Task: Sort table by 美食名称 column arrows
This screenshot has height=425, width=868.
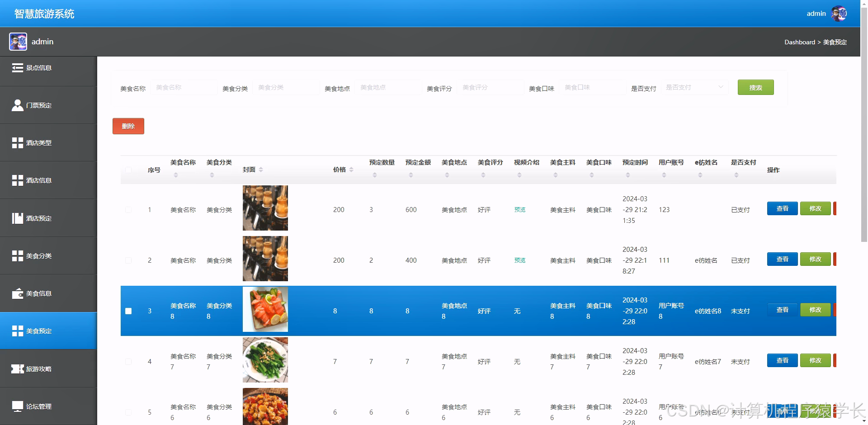Action: (x=176, y=175)
